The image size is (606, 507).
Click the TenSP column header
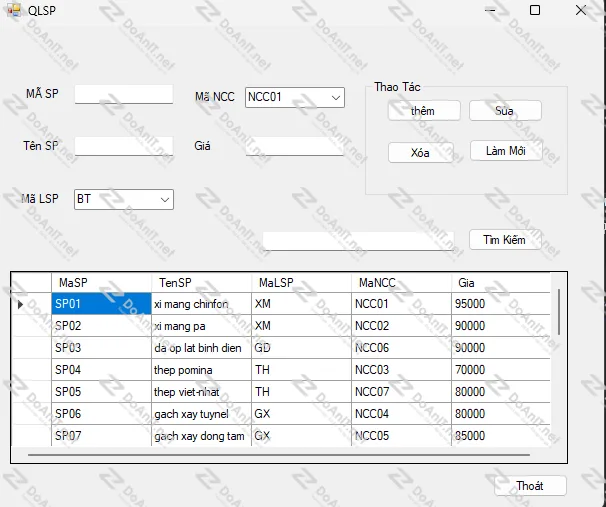(200, 282)
